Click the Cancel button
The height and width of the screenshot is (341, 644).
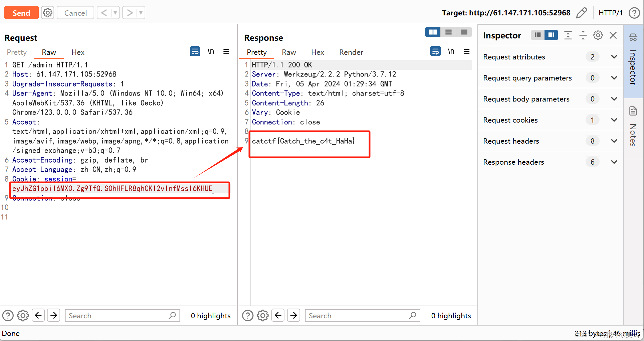point(75,13)
